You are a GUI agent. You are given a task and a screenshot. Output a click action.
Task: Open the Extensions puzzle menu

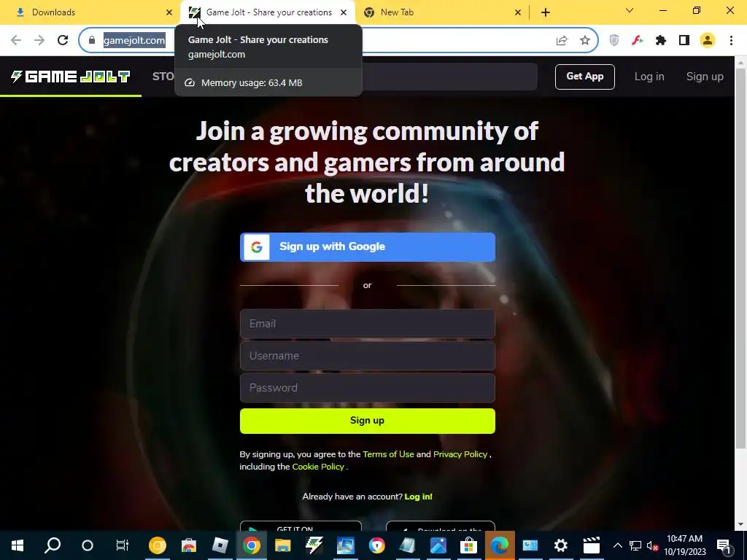(x=661, y=41)
